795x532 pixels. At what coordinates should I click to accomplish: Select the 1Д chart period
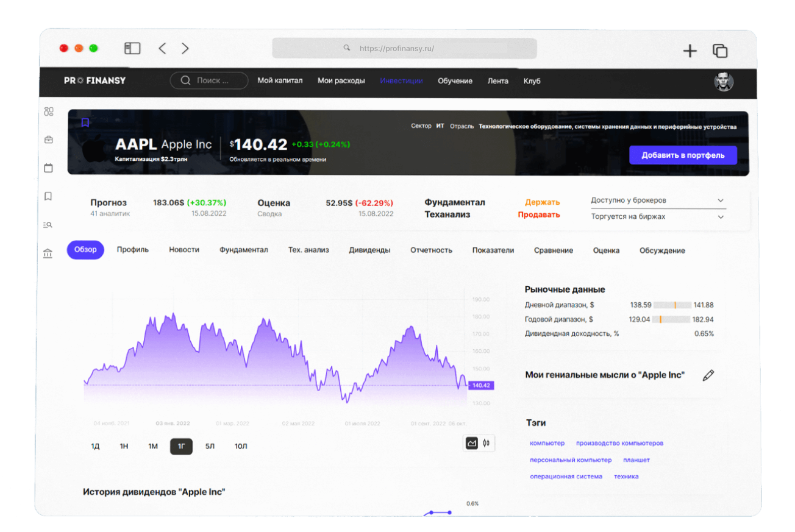pyautogui.click(x=95, y=447)
